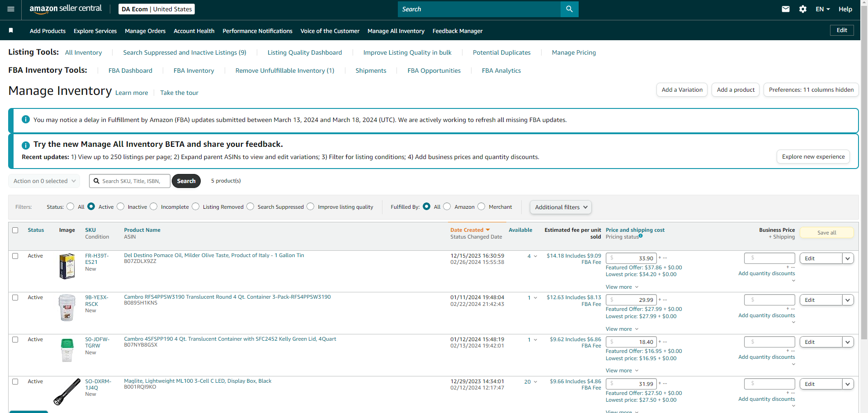Open Cambro RFS4PPSW3190 container product thumbnail
This screenshot has width=868, height=413.
(67, 308)
